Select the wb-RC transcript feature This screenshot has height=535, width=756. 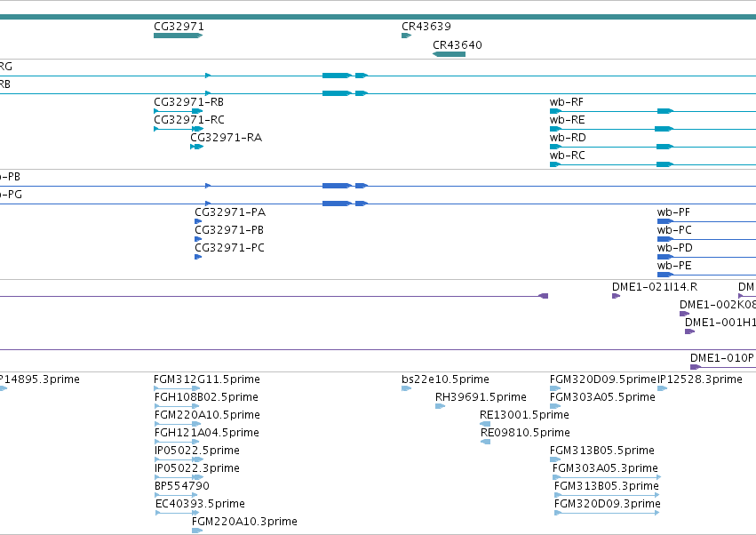tap(653, 164)
